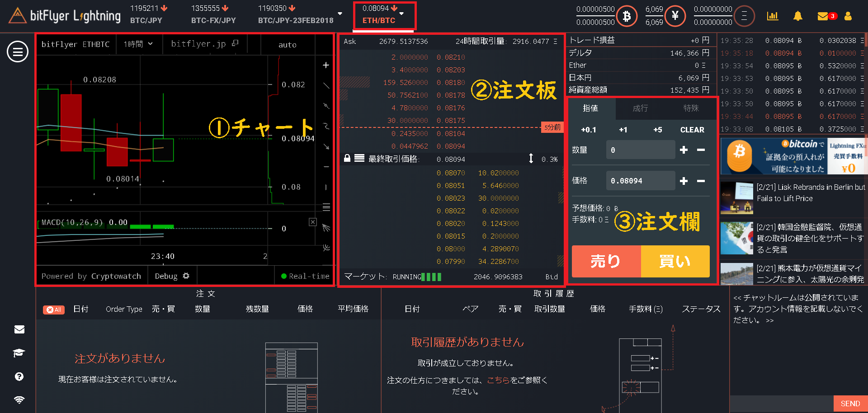This screenshot has height=413, width=868.
Task: Toggle the All orders filter button
Action: tap(54, 310)
